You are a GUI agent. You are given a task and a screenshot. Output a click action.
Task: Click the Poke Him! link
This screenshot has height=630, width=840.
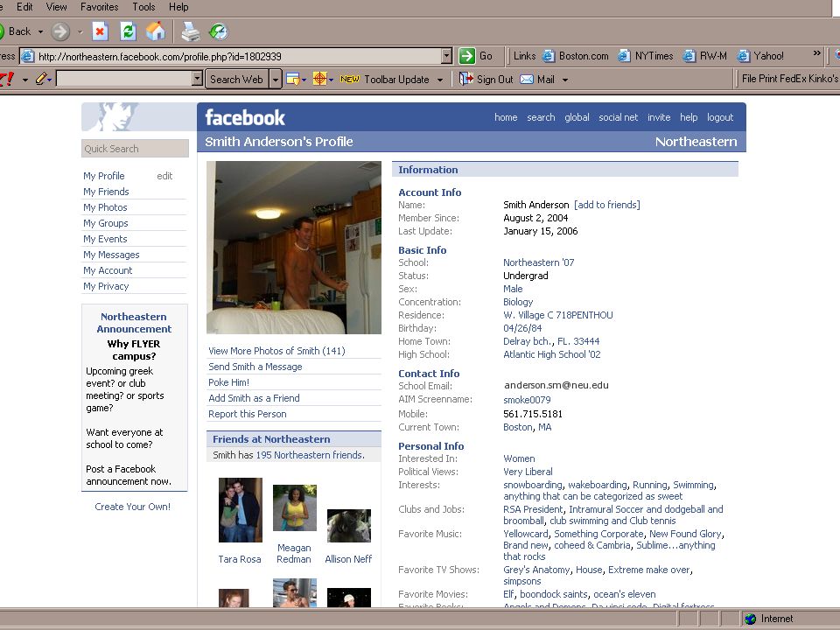[228, 382]
